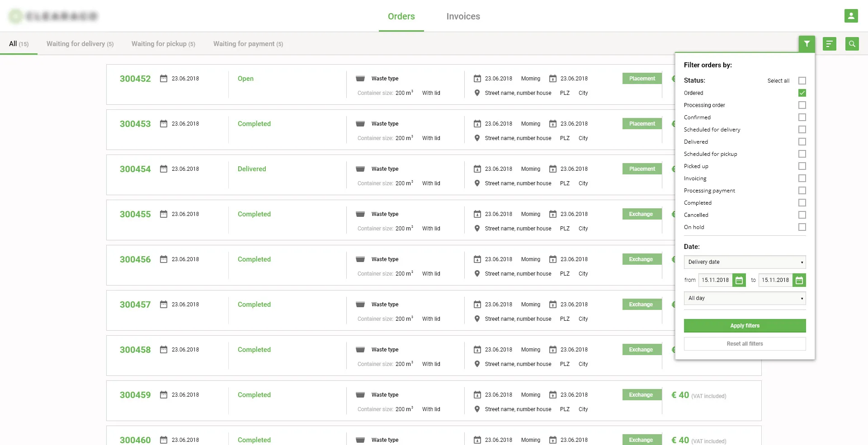The image size is (868, 445).
Task: Check the Cancelled status filter
Action: click(x=802, y=215)
